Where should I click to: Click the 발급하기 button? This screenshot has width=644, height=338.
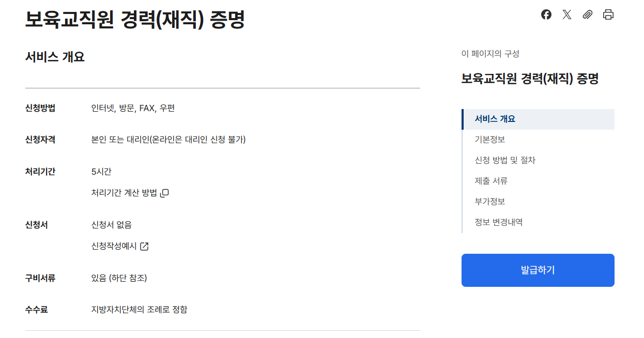pyautogui.click(x=538, y=270)
